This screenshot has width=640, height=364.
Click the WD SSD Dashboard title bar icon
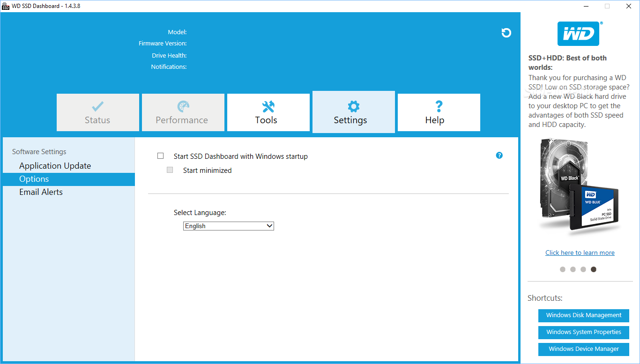coord(6,6)
